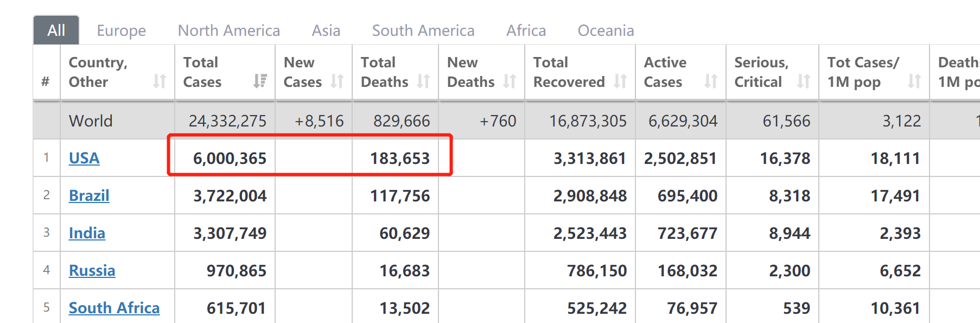The width and height of the screenshot is (980, 323).
Task: Select USA cases per million 18,111
Action: click(x=895, y=158)
